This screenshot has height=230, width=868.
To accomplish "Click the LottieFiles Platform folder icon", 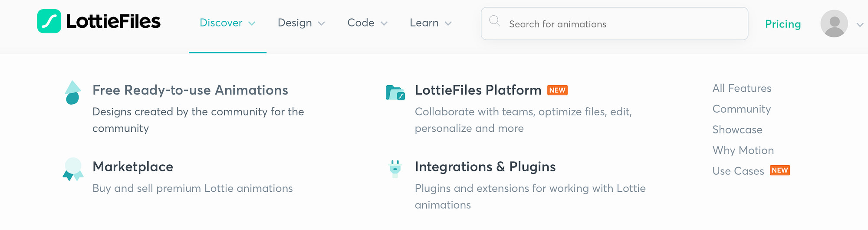I will coord(395,92).
